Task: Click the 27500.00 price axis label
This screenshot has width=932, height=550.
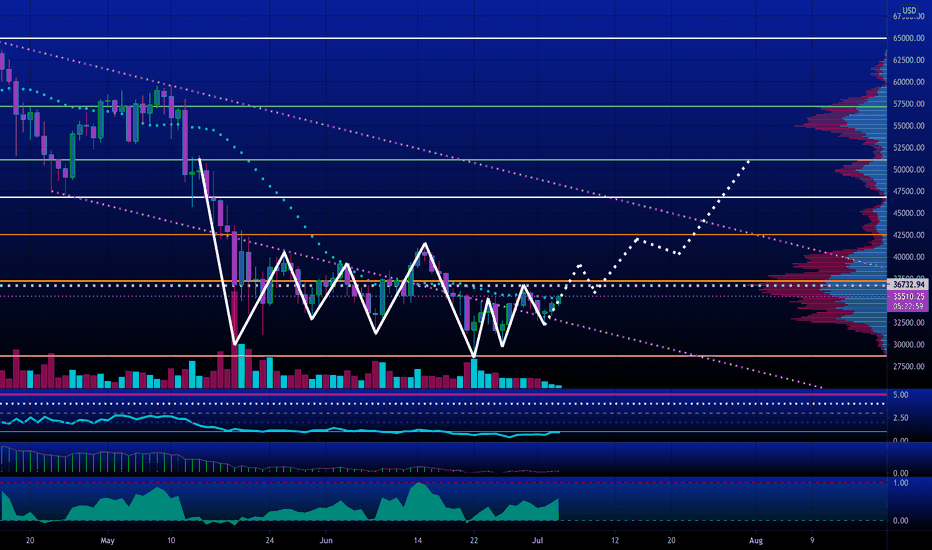Action: (x=909, y=366)
